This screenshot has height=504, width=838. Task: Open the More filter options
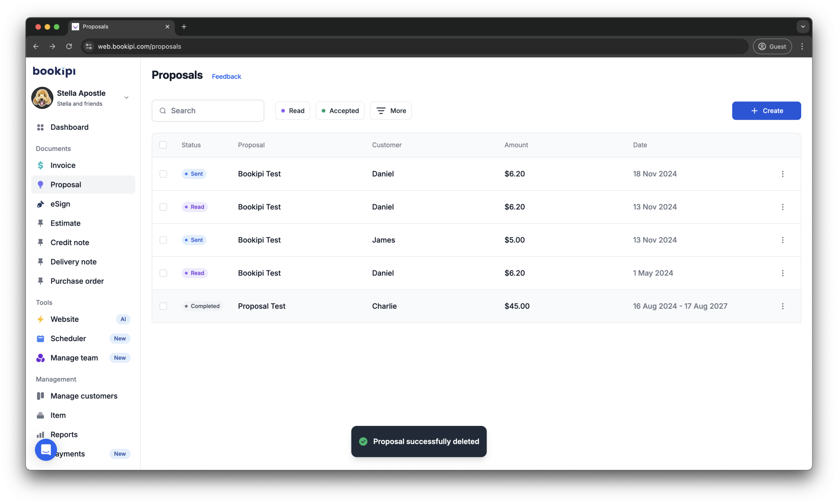pos(391,110)
